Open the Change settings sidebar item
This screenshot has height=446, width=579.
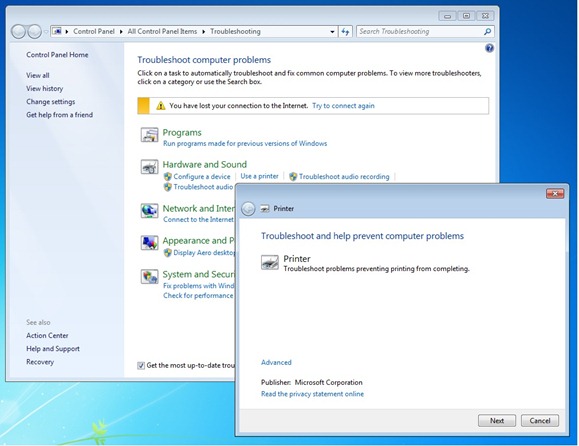51,102
